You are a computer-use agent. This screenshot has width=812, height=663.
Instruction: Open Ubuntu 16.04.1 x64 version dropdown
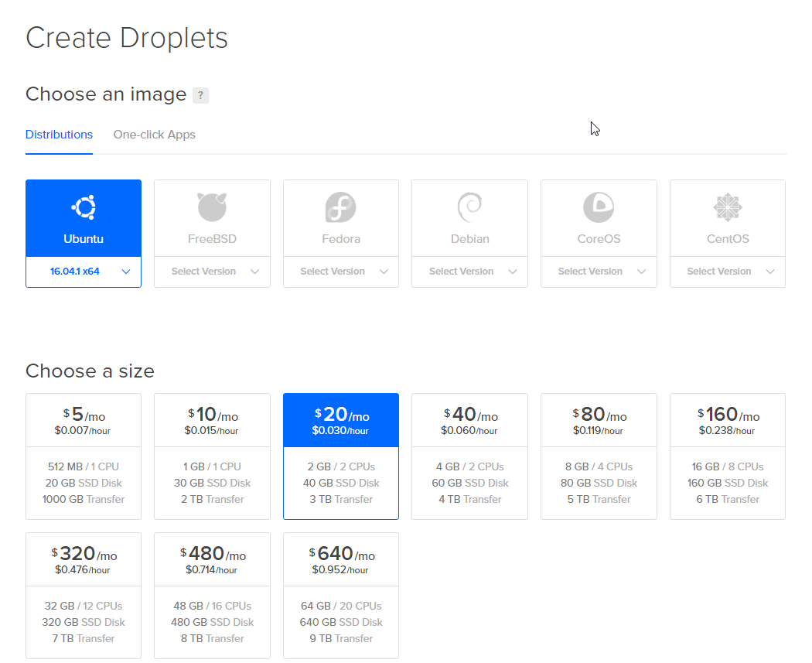84,272
